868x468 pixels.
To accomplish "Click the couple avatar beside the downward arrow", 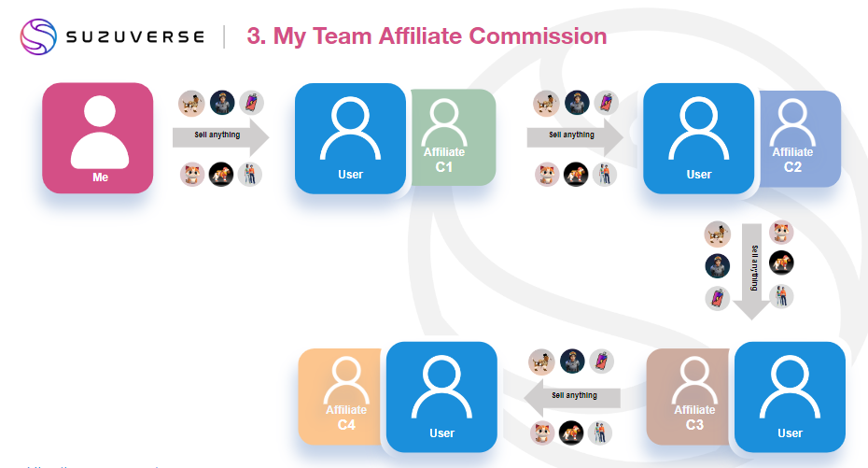I will (781, 296).
